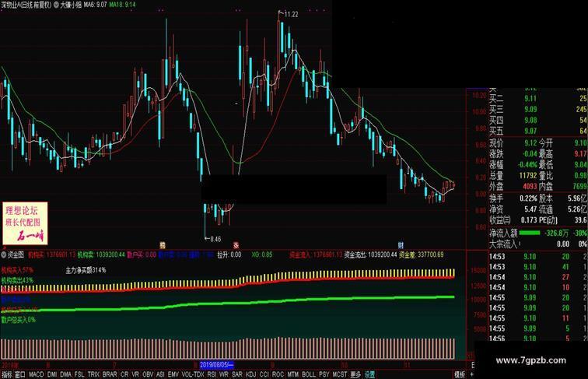Click the MA18: 9.14 indicator value
Screen dimensions: 588x379
click(x=123, y=5)
